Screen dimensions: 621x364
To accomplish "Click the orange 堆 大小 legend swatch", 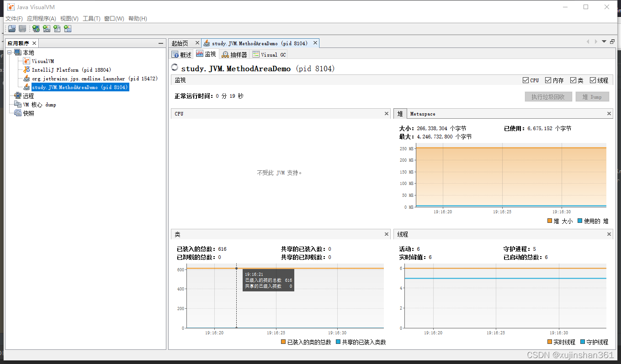I will (550, 221).
